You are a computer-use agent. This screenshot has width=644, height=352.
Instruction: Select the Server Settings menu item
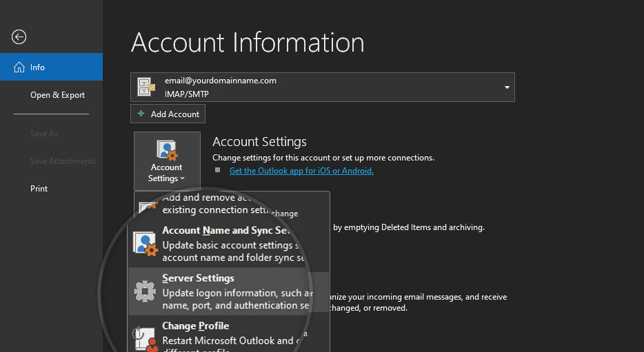pyautogui.click(x=228, y=291)
